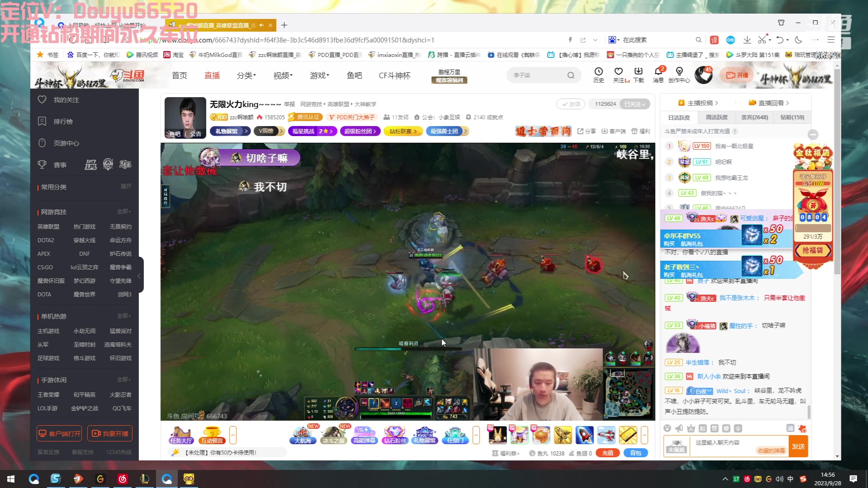Open the 礼物展馆 icon in gift bar
Image resolution: width=868 pixels, height=488 pixels.
425,435
